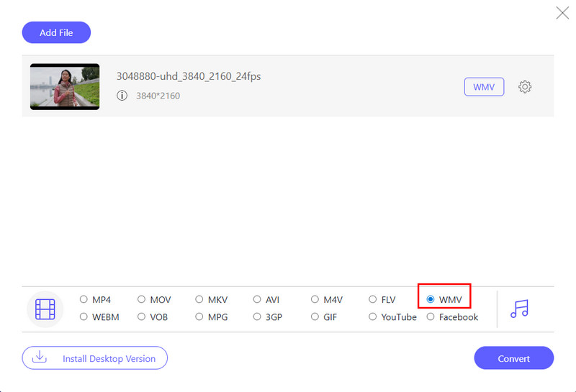Open the gear settings icon for the video

pyautogui.click(x=525, y=87)
